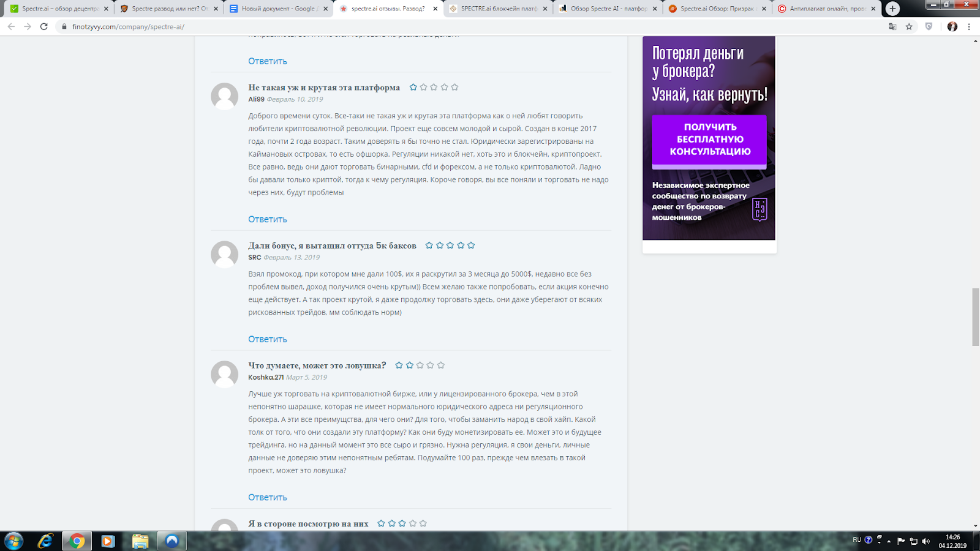Click the site lock icon in address bar
980x551 pixels.
coord(64,27)
